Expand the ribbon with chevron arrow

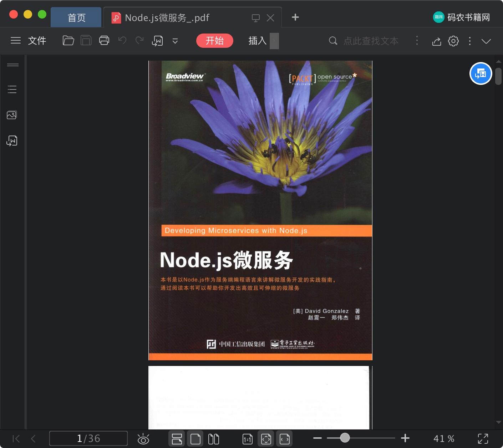(x=486, y=41)
